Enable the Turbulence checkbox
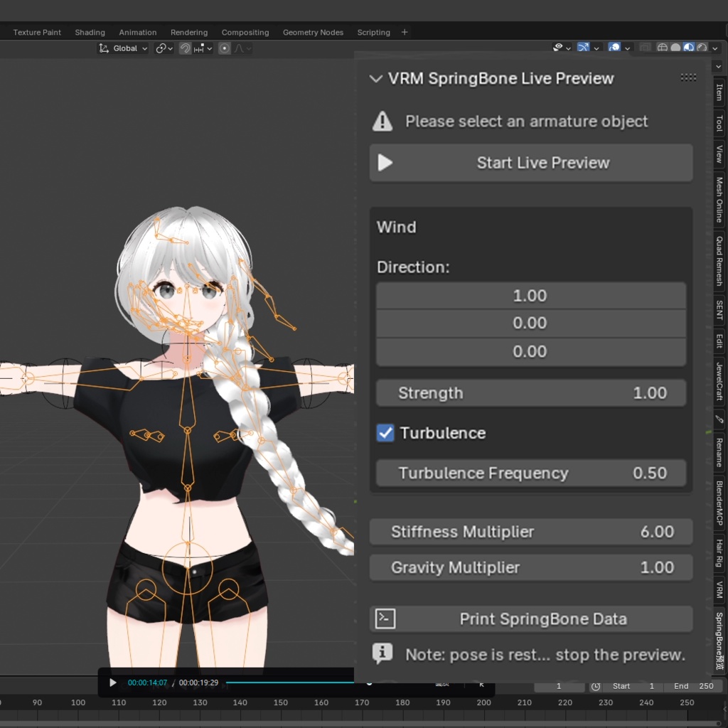This screenshot has height=728, width=728. point(385,433)
